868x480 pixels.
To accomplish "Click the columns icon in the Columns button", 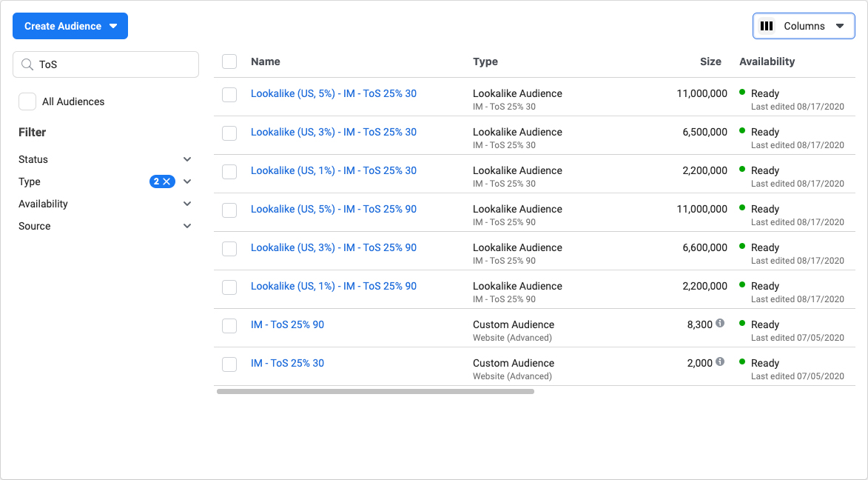I will [x=767, y=26].
